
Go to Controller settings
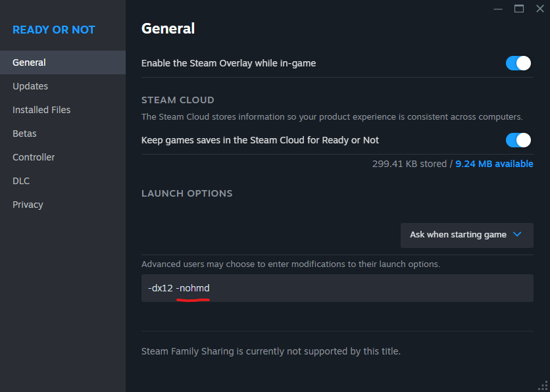click(34, 157)
